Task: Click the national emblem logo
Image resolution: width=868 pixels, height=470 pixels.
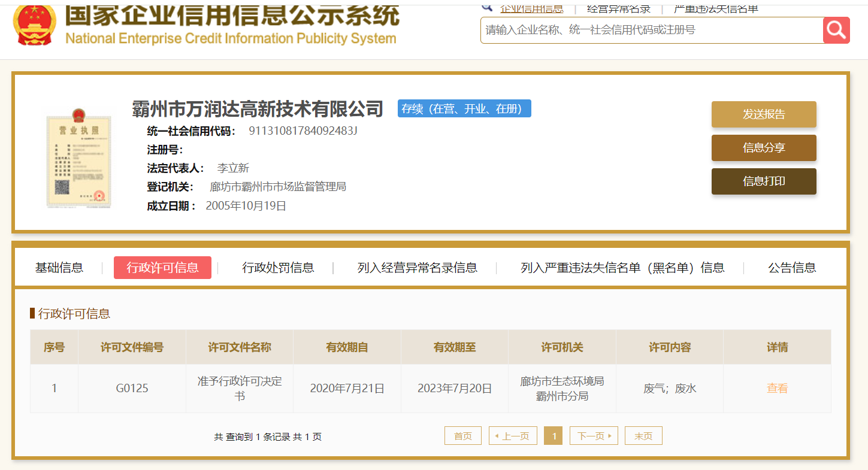Action: click(x=34, y=25)
